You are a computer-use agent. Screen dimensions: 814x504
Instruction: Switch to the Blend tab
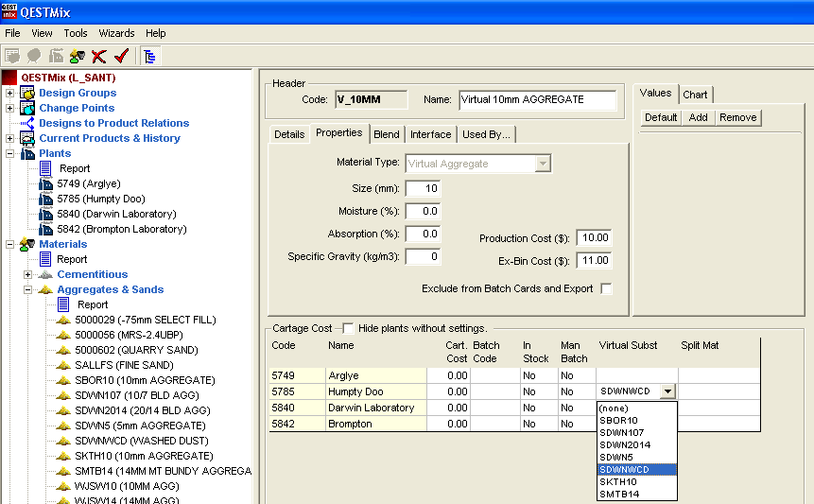point(386,134)
